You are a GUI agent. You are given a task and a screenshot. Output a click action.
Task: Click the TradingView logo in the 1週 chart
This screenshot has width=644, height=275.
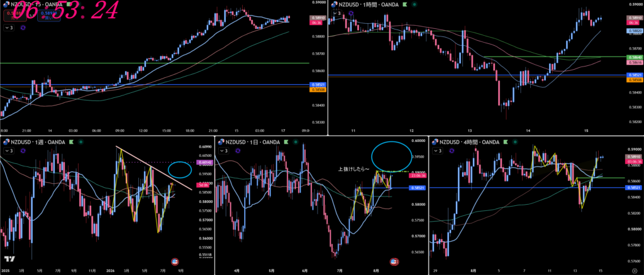coord(9,259)
